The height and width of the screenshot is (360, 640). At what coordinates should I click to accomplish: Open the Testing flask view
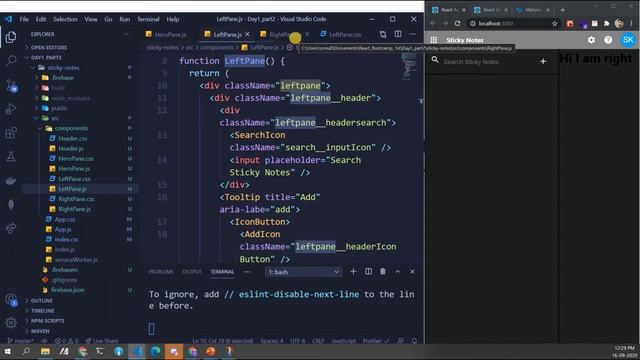coord(11,156)
